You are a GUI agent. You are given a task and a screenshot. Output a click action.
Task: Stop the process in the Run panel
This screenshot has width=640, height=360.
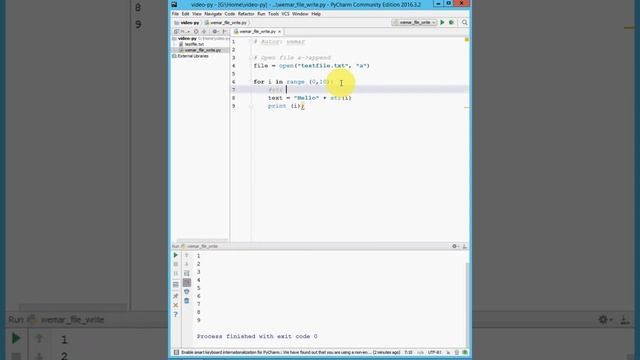pos(176,264)
